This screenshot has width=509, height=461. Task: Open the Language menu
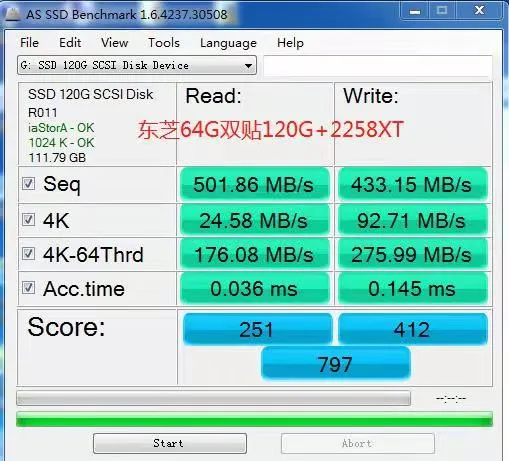(x=228, y=43)
